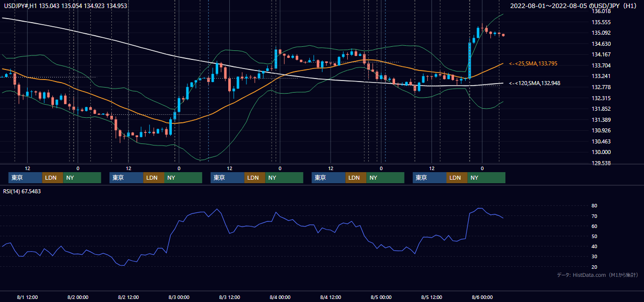Click the 8/4 12:00 time axis label
Image resolution: width=644 pixels, height=302 pixels.
point(331,297)
